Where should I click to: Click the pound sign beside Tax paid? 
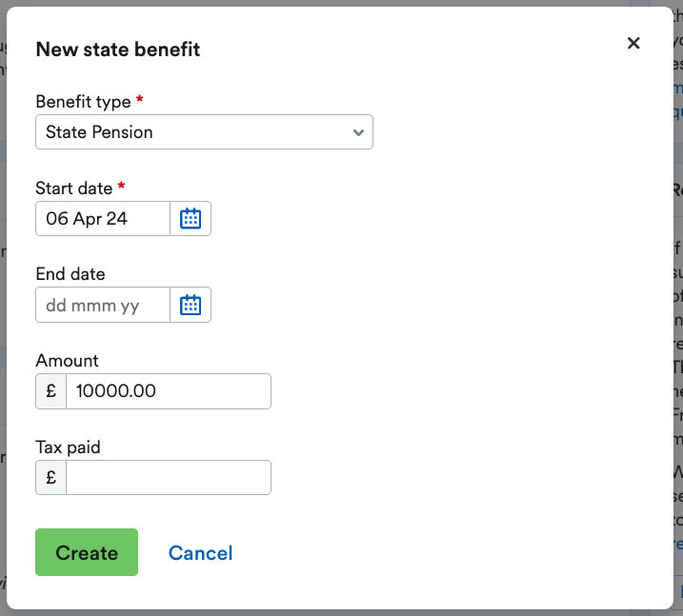tap(51, 478)
